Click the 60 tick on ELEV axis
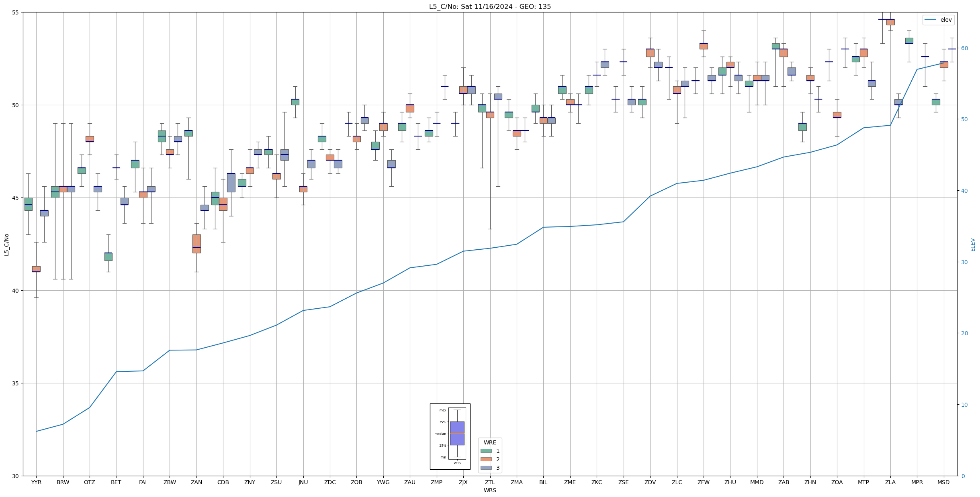The height and width of the screenshot is (497, 980). pos(964,48)
